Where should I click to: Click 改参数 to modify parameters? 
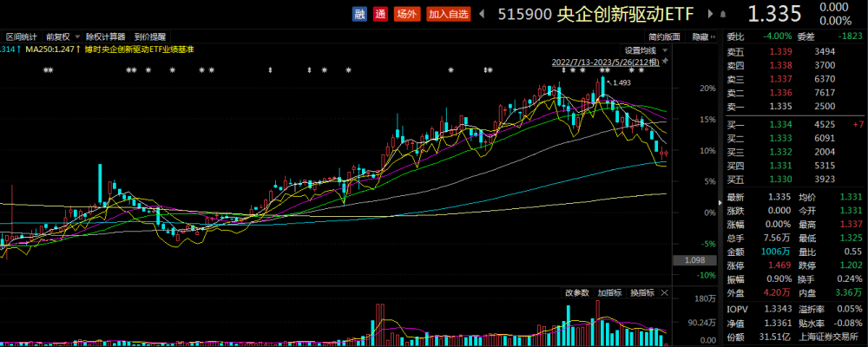(577, 292)
